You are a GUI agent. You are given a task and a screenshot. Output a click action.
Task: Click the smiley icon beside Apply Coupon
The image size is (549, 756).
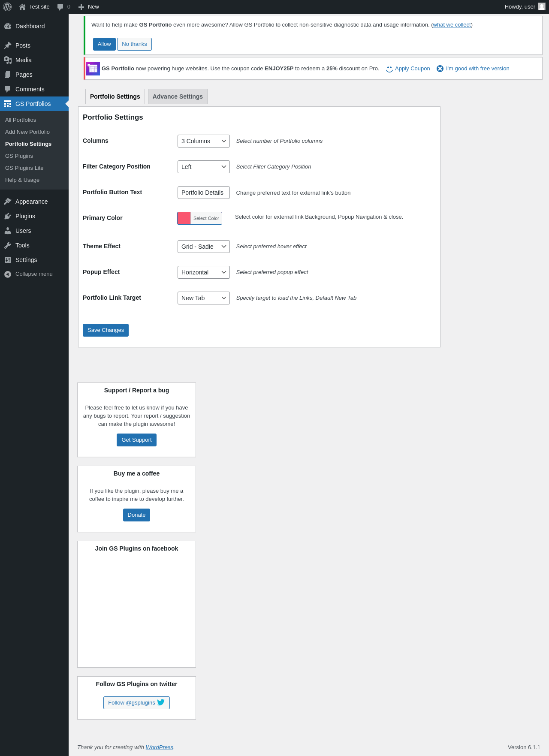point(389,69)
